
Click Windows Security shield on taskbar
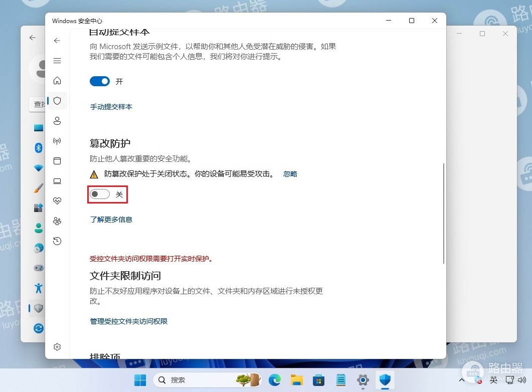point(385,380)
